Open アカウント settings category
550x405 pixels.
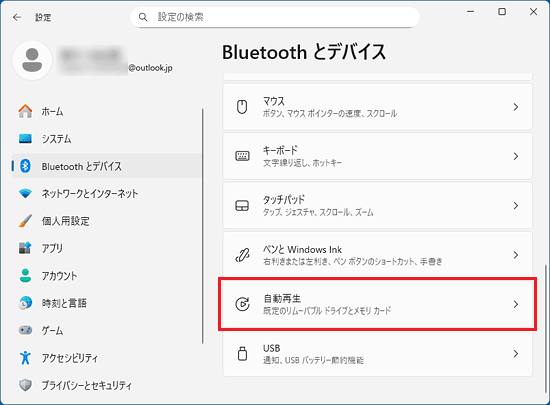click(106, 276)
